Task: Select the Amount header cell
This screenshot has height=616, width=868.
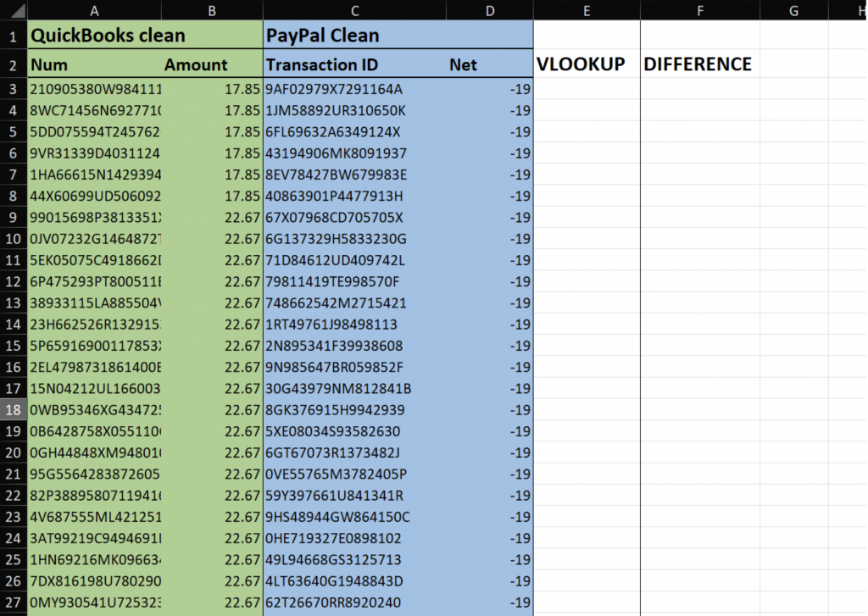Action: click(196, 65)
